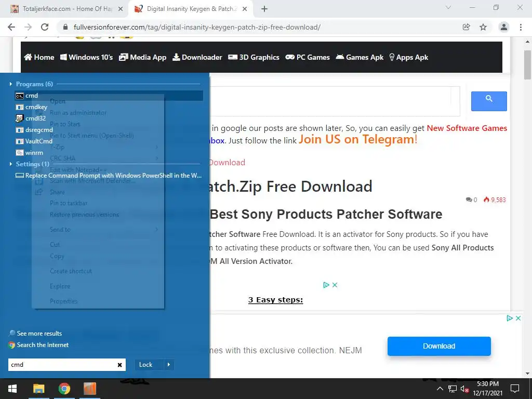
Task: Click the blue Download ad button
Action: tap(439, 346)
